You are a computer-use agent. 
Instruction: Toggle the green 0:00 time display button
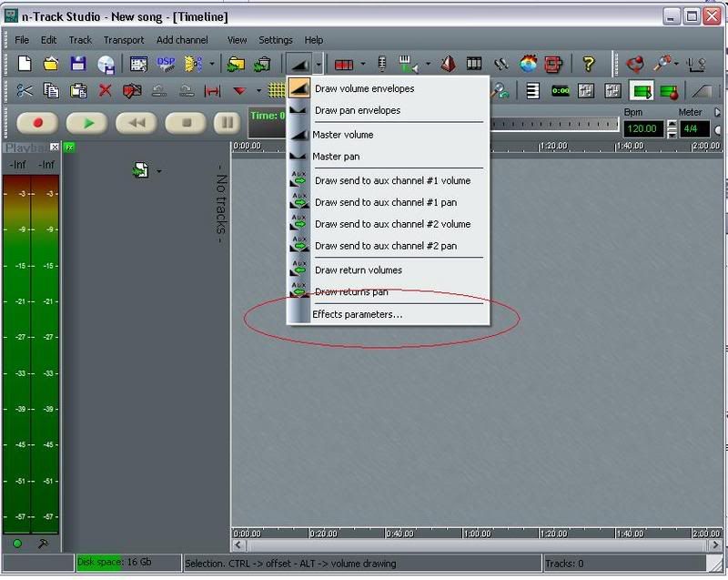(x=561, y=91)
